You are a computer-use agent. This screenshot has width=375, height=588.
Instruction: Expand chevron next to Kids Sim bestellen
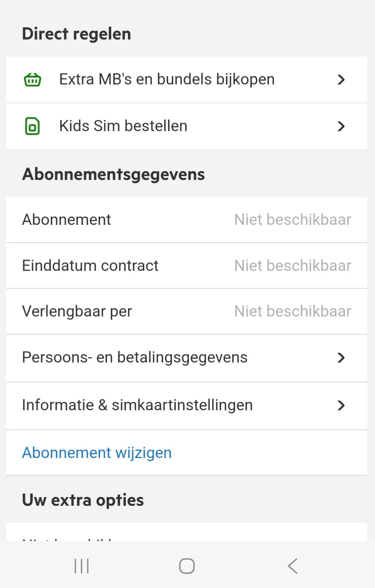(x=341, y=126)
